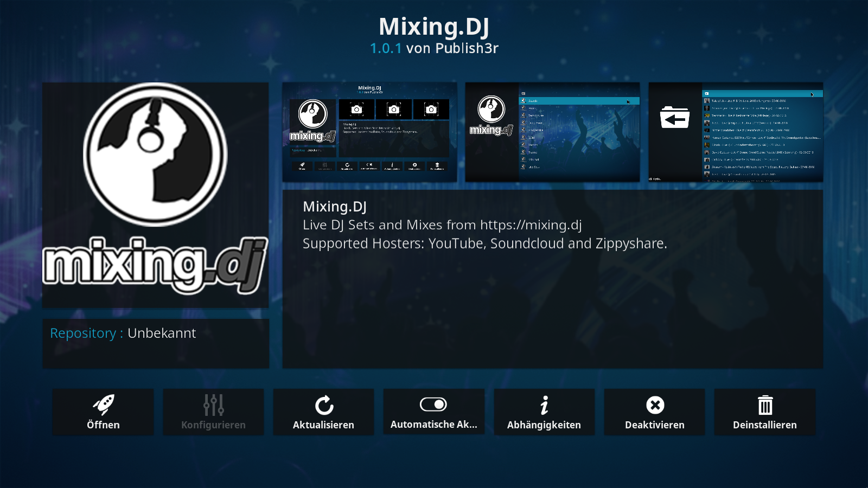Viewport: 868px width, 488px height.
Task: Click the Automatische Ak... label
Action: (x=433, y=425)
